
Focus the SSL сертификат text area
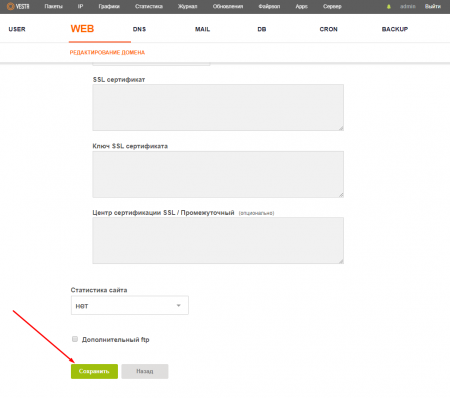click(218, 107)
